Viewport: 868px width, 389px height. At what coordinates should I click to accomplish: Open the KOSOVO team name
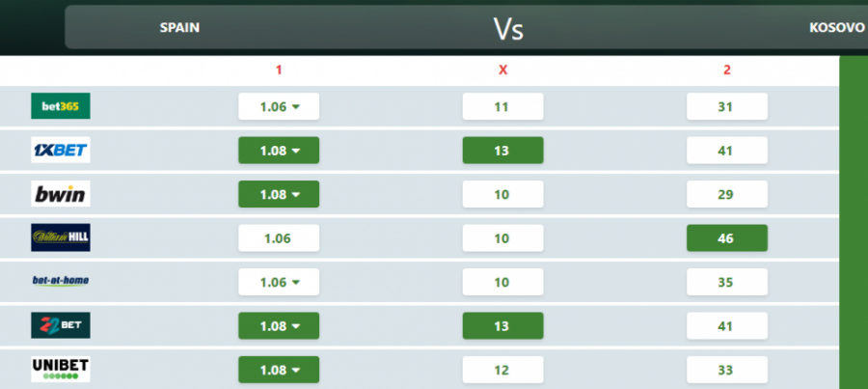click(837, 28)
